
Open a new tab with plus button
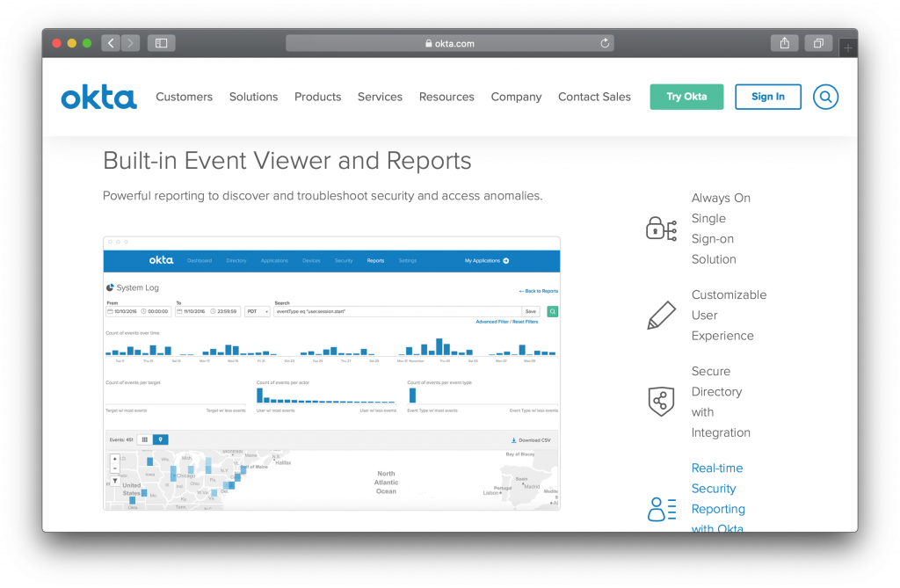pos(848,48)
